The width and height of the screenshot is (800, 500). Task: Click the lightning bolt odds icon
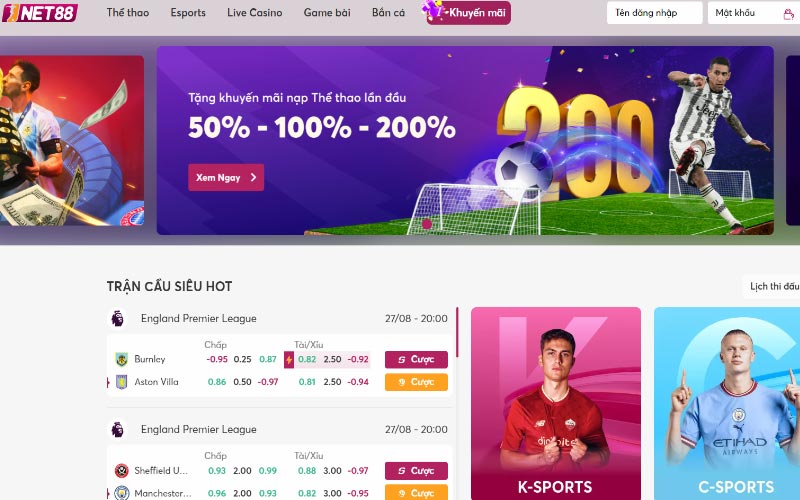coord(289,360)
